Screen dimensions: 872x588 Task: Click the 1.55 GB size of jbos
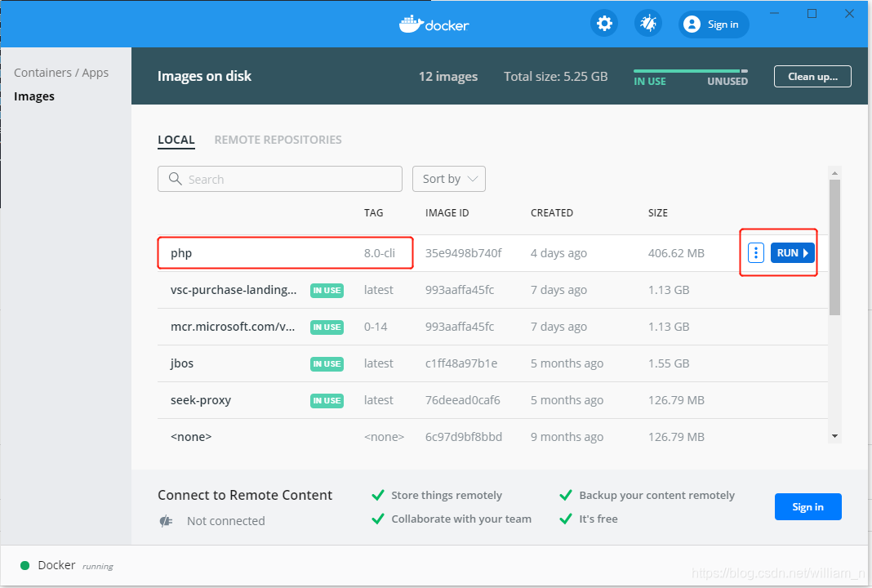pos(669,363)
